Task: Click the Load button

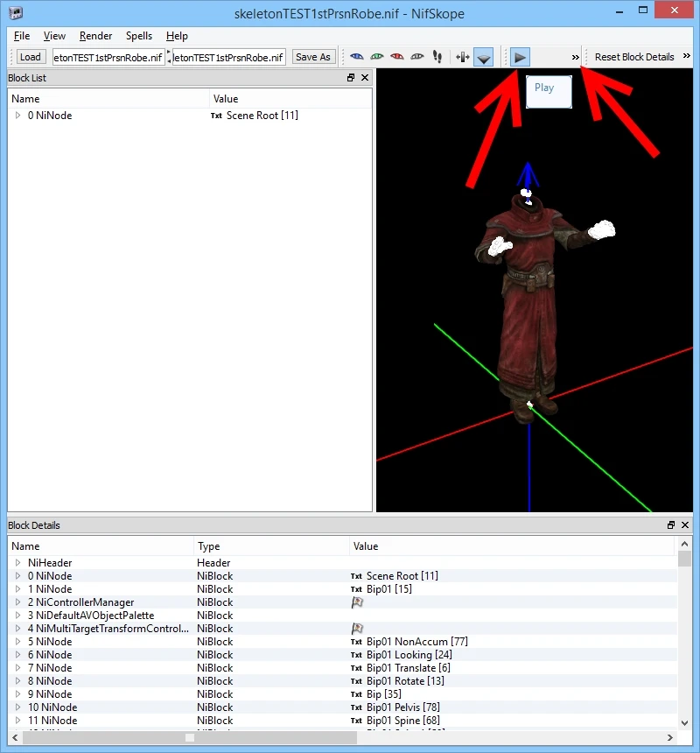Action: [31, 57]
